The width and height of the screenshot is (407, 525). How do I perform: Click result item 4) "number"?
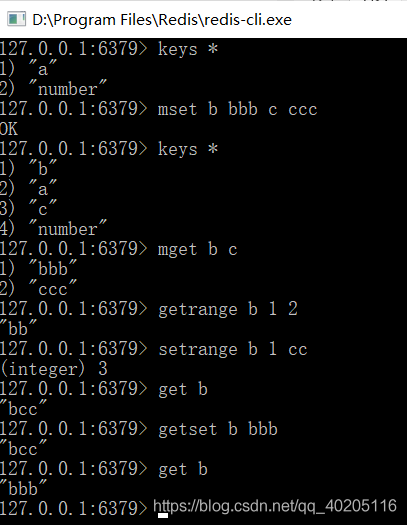click(53, 229)
